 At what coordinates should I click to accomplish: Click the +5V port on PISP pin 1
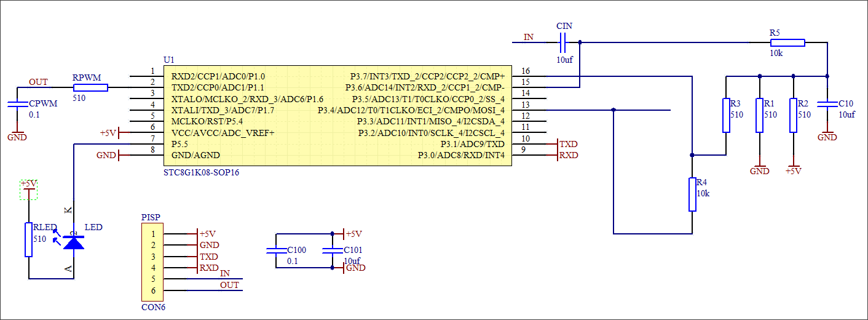[207, 234]
